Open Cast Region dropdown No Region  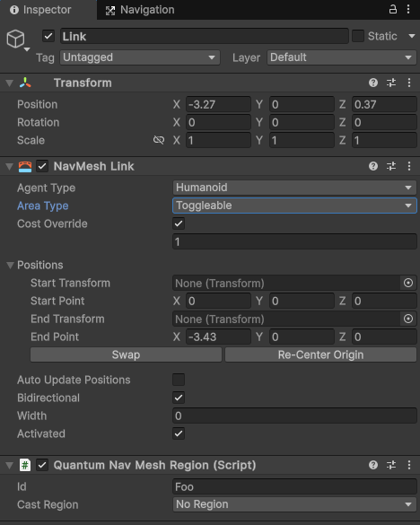(x=294, y=504)
